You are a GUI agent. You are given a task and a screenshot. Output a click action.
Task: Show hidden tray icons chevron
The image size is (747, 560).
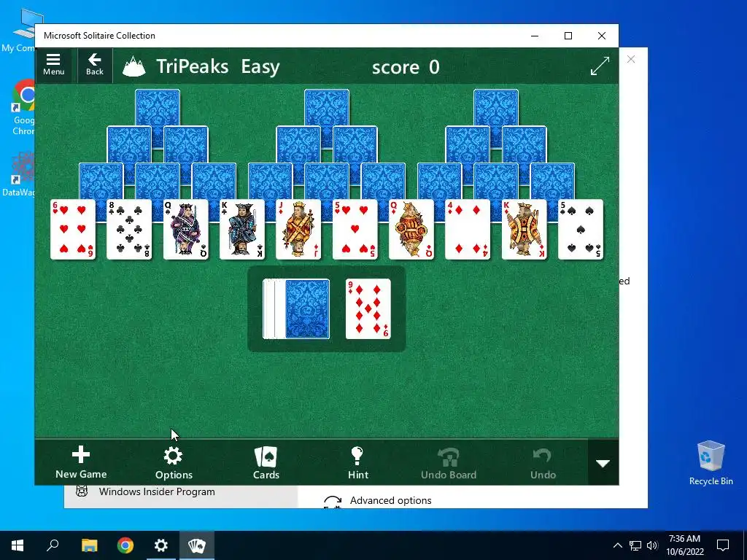pos(617,545)
